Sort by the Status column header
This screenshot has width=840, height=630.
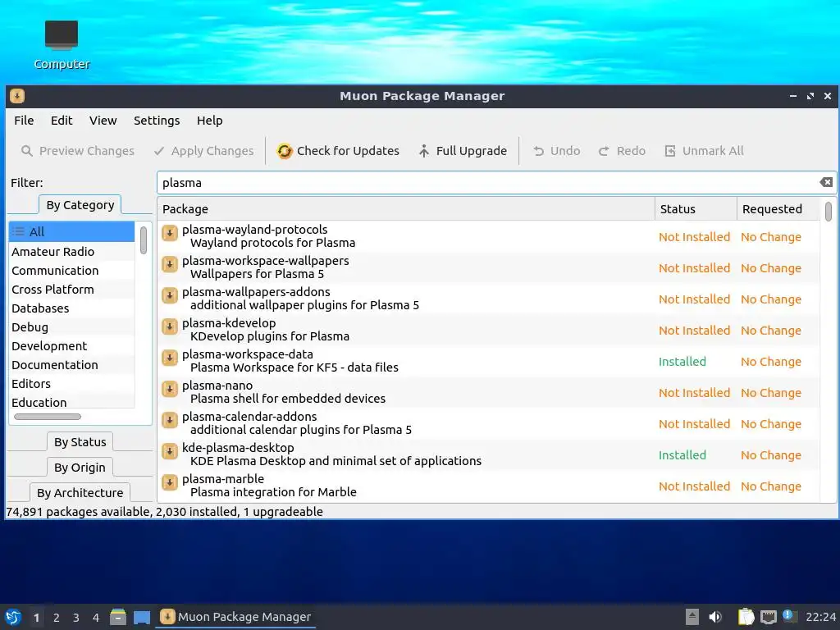pyautogui.click(x=696, y=209)
